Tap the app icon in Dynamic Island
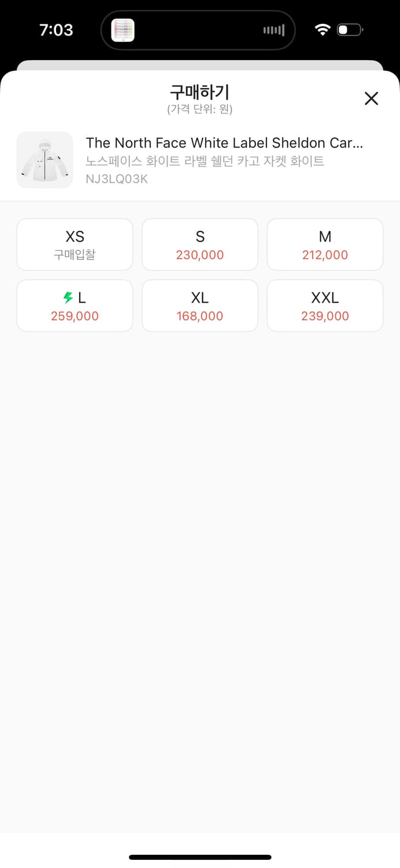The image size is (400, 868). click(x=123, y=30)
